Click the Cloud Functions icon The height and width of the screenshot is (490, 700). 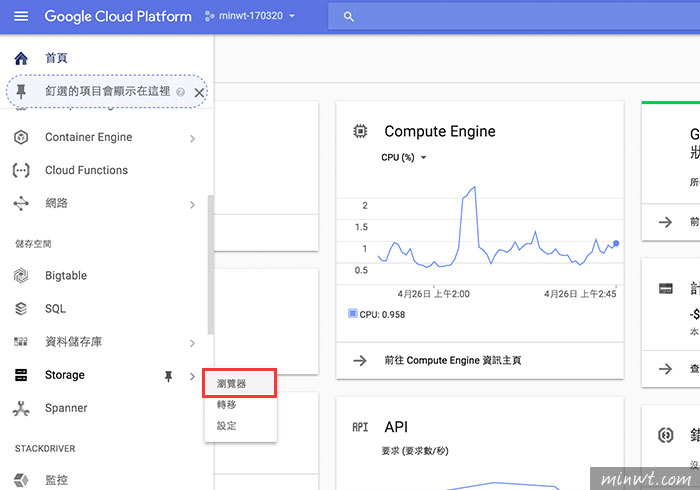pos(21,170)
